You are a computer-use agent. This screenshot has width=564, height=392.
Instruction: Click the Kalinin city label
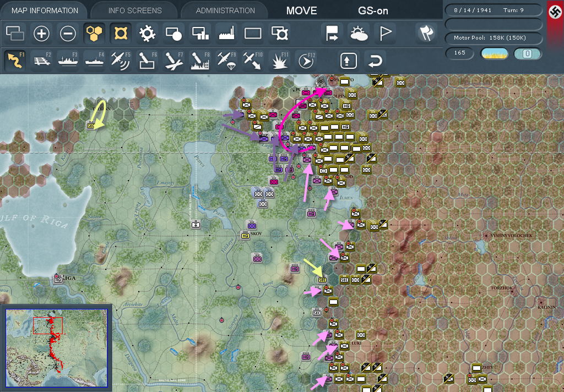547,307
